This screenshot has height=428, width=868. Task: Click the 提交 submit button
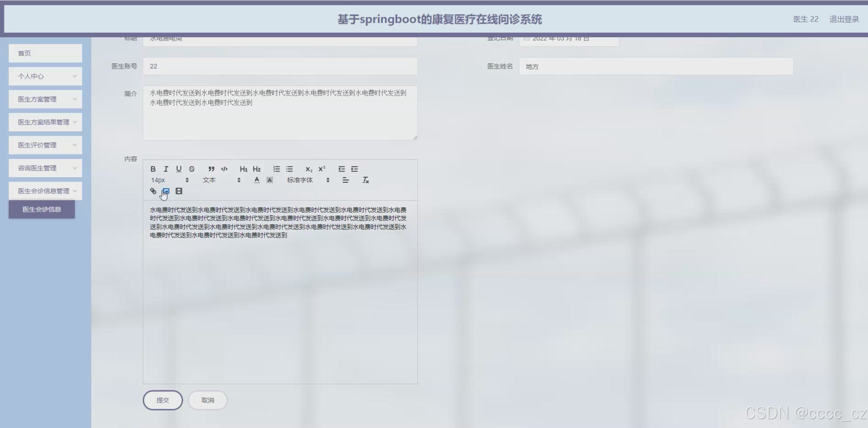pos(163,400)
